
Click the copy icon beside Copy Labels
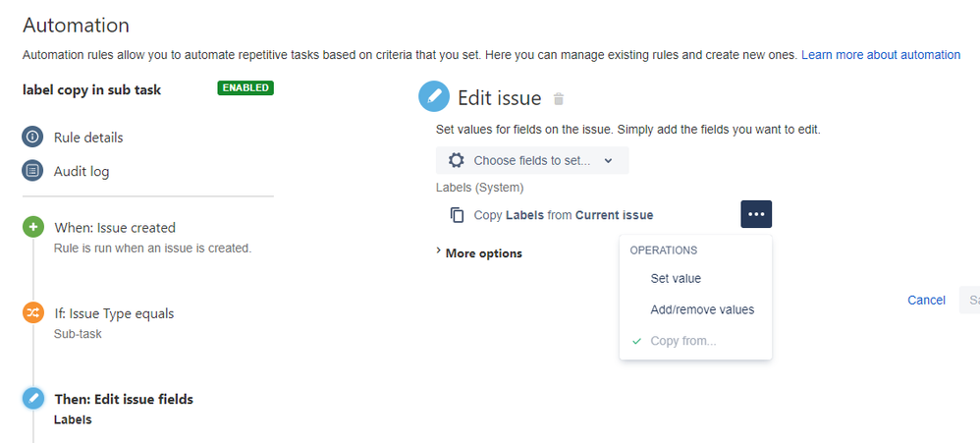coord(457,215)
